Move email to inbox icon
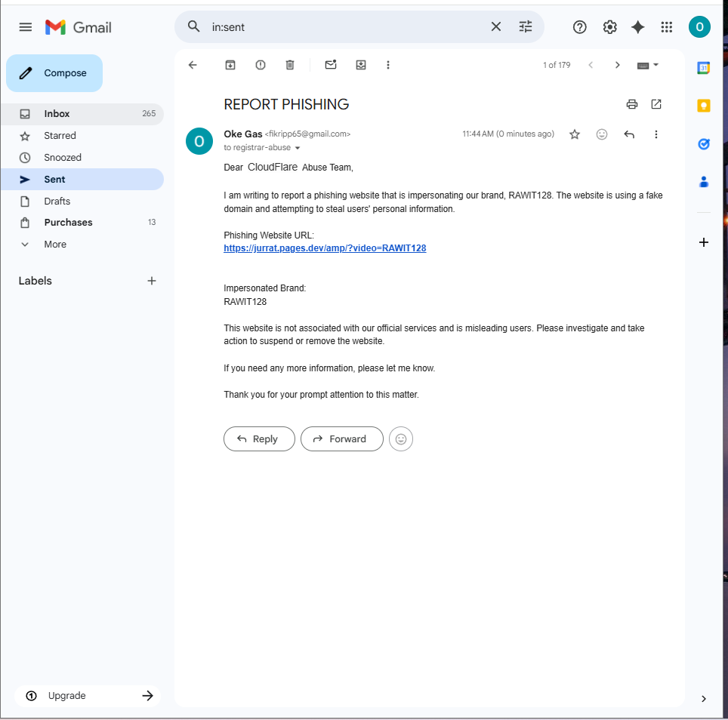The width and height of the screenshot is (728, 720). click(x=361, y=65)
